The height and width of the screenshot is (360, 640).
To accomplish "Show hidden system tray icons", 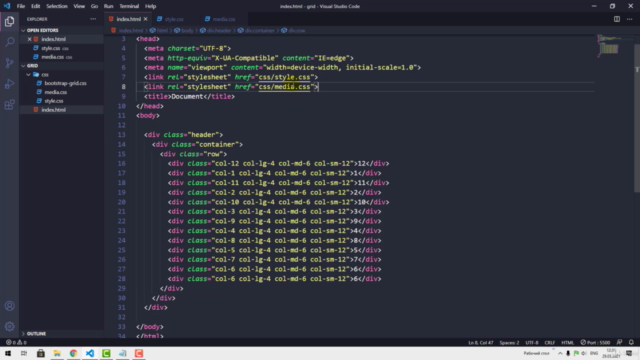I will 560,353.
